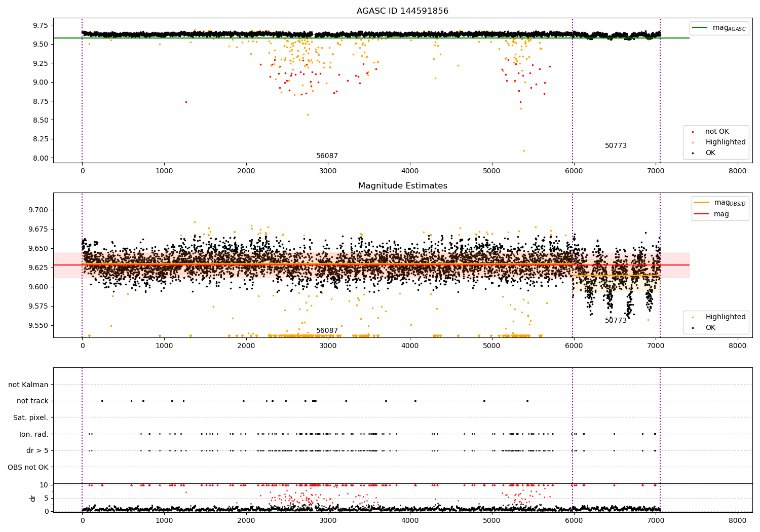Click the "Ion. rad." row label

[34, 434]
